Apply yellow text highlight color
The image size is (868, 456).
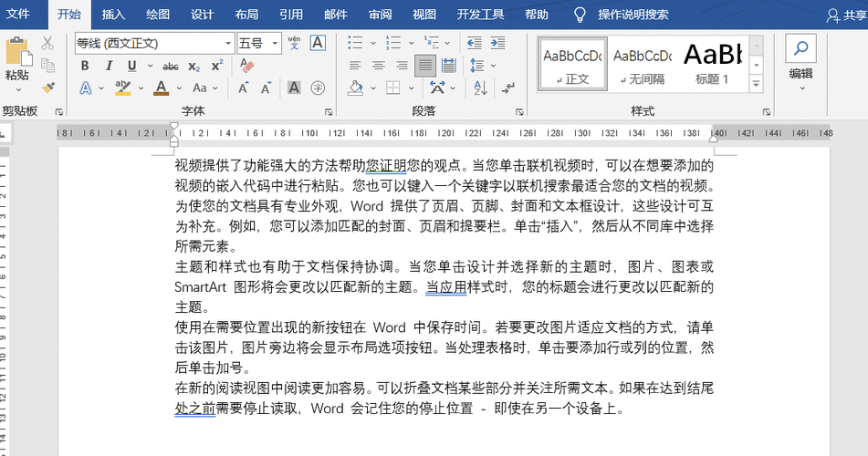(123, 88)
